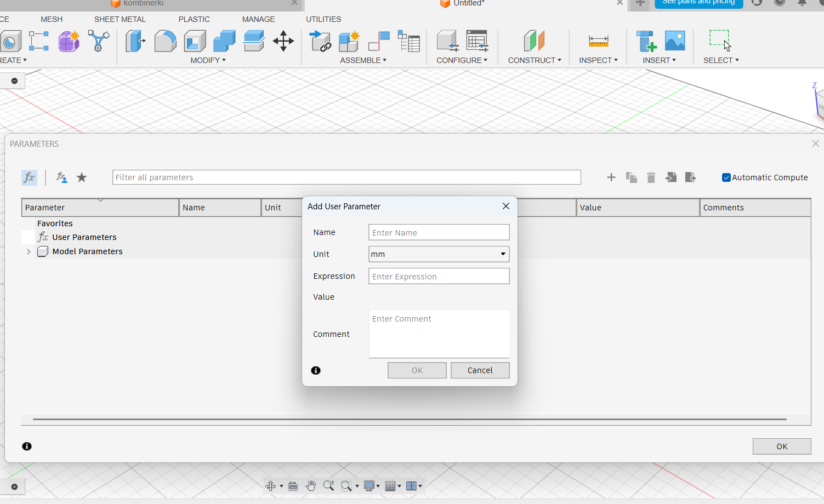The width and height of the screenshot is (824, 504).
Task: Click the Filter all parameters search box
Action: [x=346, y=177]
